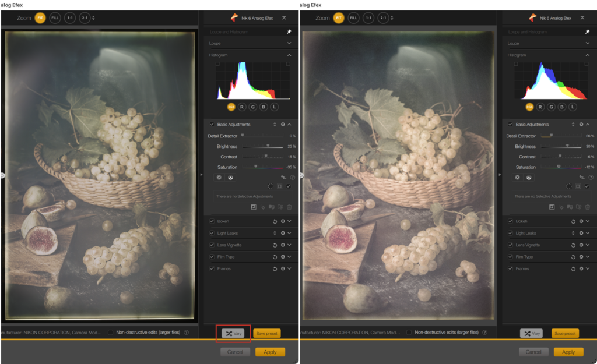
Task: Click the Vary button in right window
Action: [x=532, y=334]
